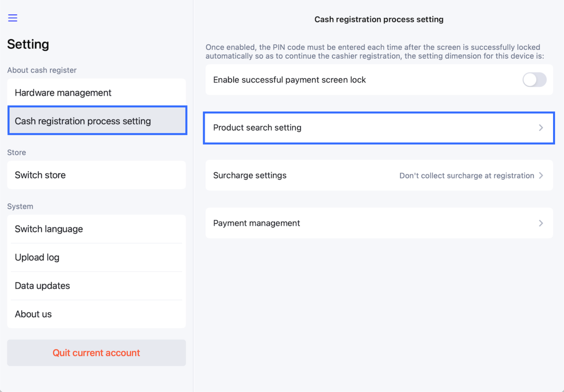Open Data updates from the sidebar
The image size is (564, 392).
point(96,286)
